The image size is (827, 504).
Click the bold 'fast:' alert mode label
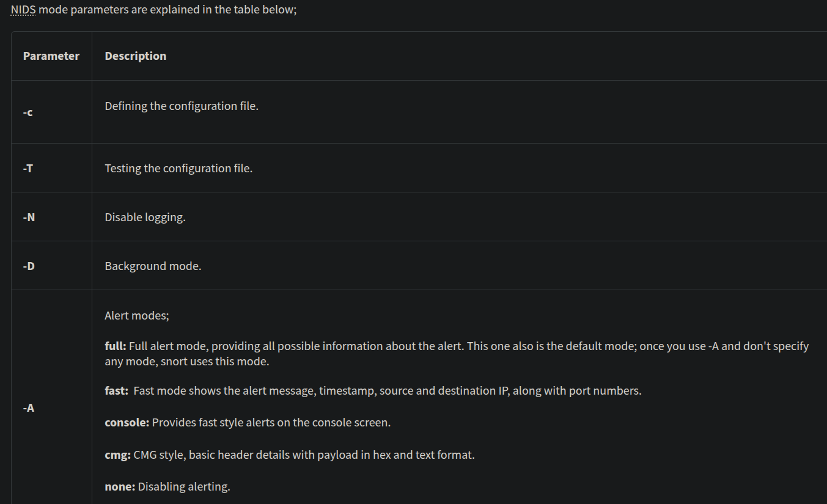[117, 390]
